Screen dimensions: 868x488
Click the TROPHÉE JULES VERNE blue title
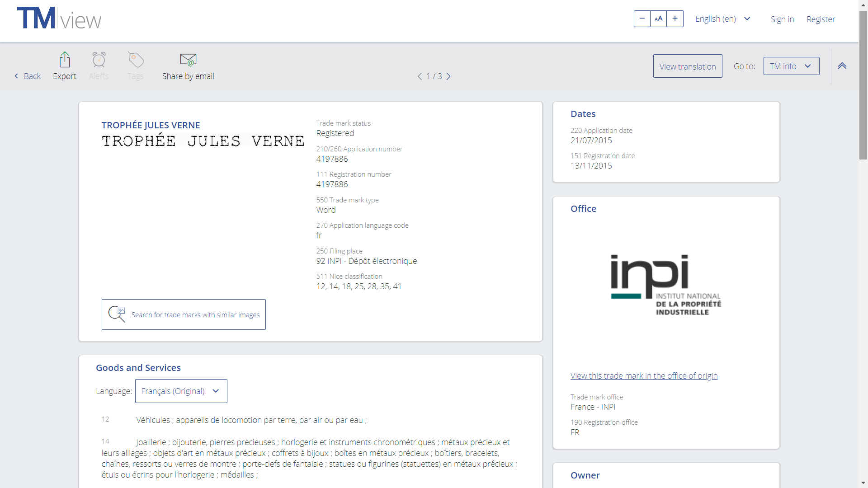click(x=151, y=125)
